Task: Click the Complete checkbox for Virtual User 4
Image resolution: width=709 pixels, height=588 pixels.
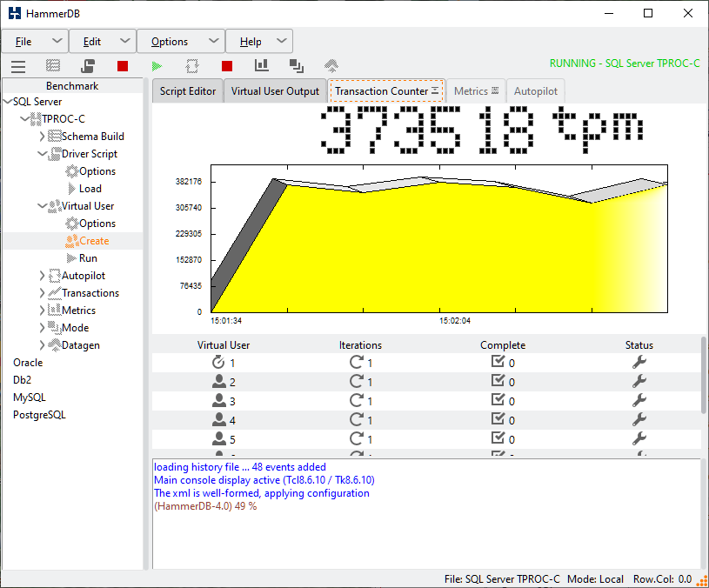Action: click(498, 419)
